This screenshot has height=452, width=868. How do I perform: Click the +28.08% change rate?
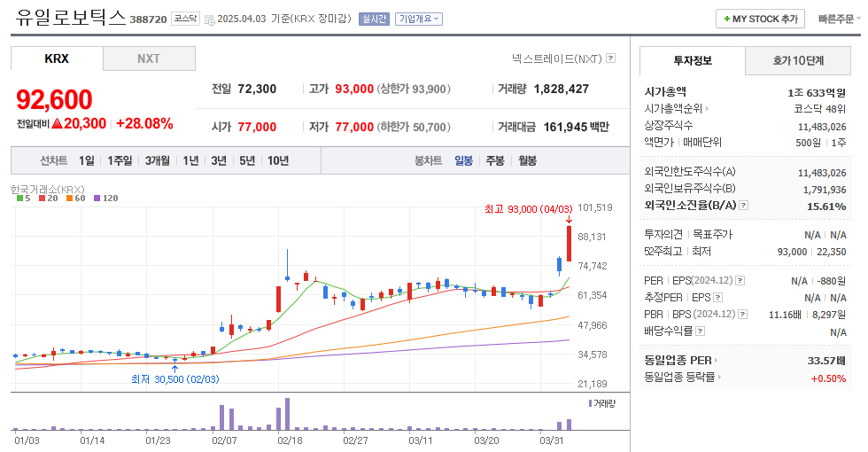click(x=144, y=123)
